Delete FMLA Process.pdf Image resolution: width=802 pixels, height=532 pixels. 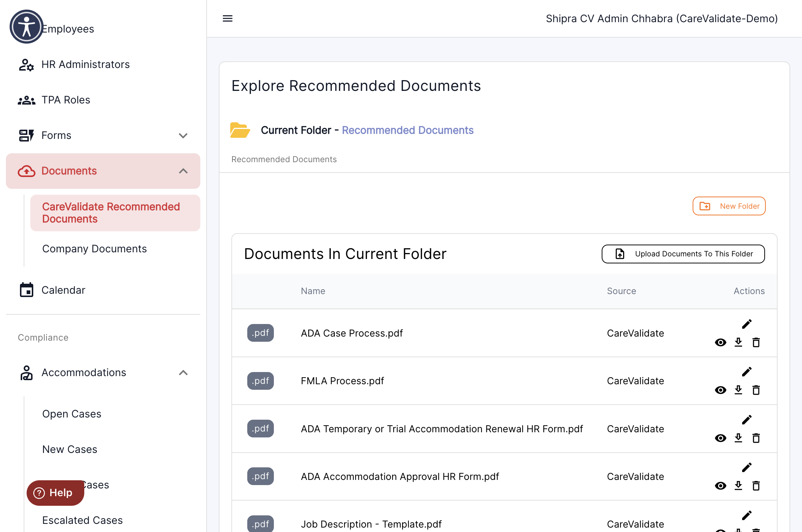756,390
